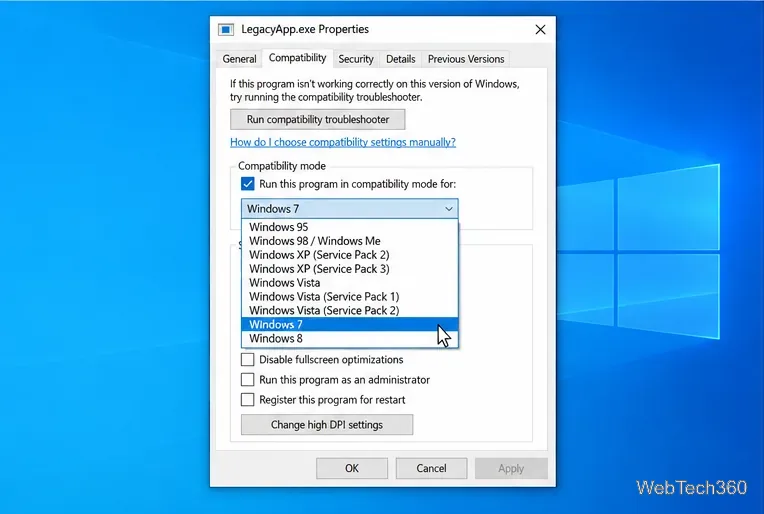Switch to the General tab
The image size is (764, 514).
239,59
